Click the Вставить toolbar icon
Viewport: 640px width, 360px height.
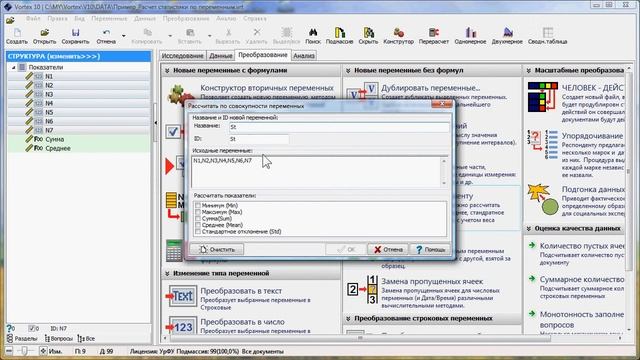[x=190, y=33]
